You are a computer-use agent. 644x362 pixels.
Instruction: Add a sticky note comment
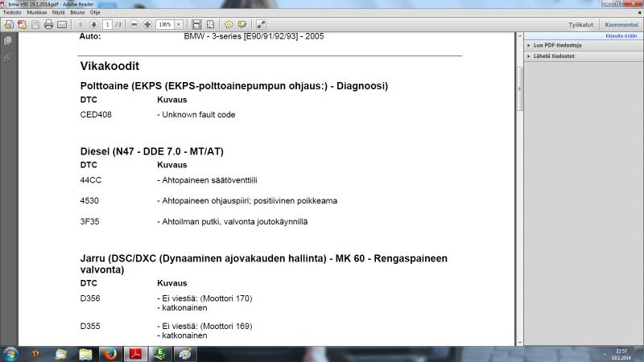pos(229,25)
